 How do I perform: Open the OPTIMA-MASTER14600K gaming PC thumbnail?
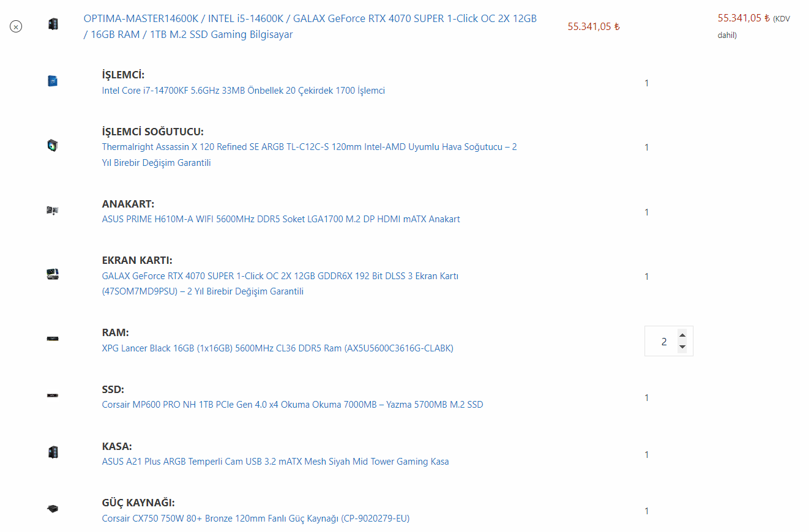(53, 24)
